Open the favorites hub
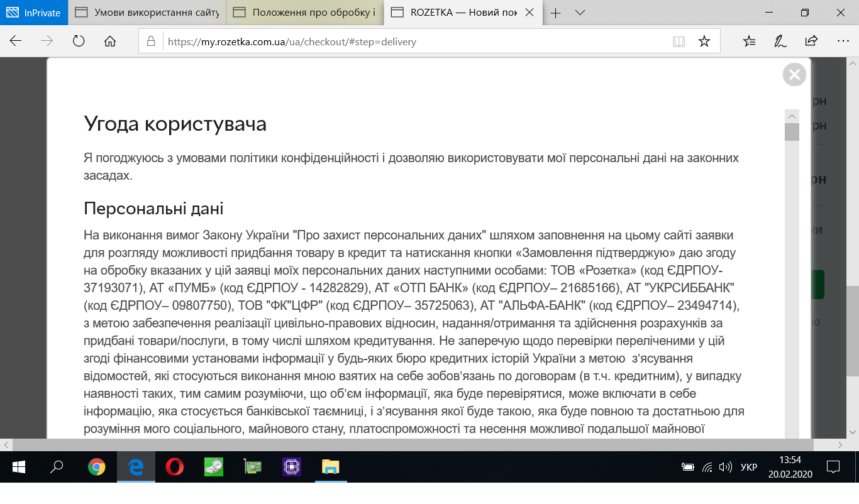Viewport: 859px width, 504px height. click(749, 41)
